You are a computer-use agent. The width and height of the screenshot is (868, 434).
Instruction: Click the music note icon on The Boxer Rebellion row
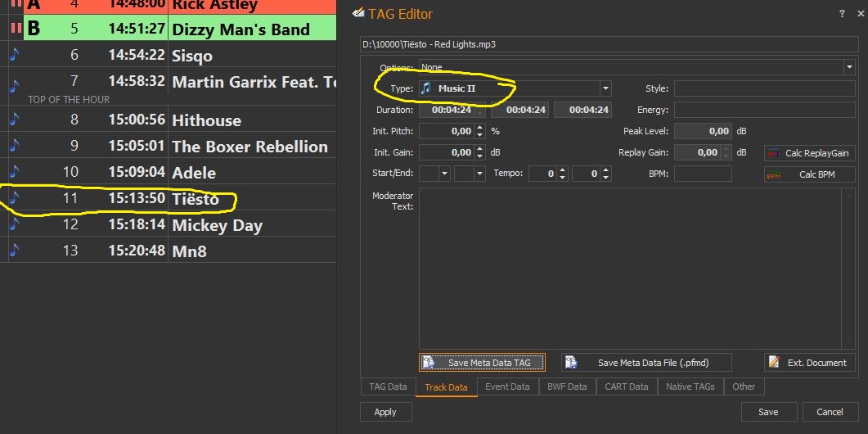[14, 146]
